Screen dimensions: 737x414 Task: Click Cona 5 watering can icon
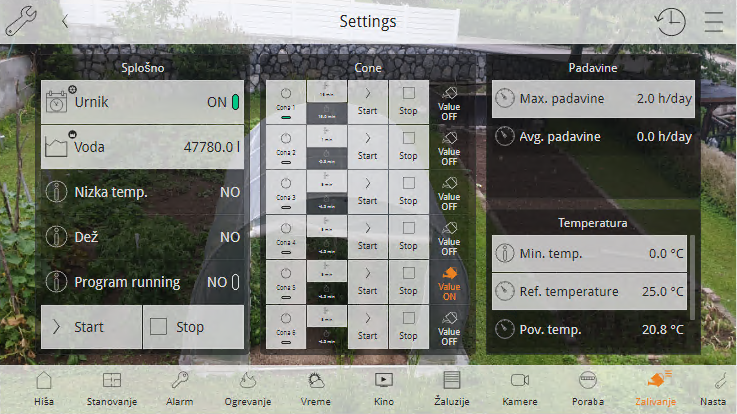click(x=449, y=276)
